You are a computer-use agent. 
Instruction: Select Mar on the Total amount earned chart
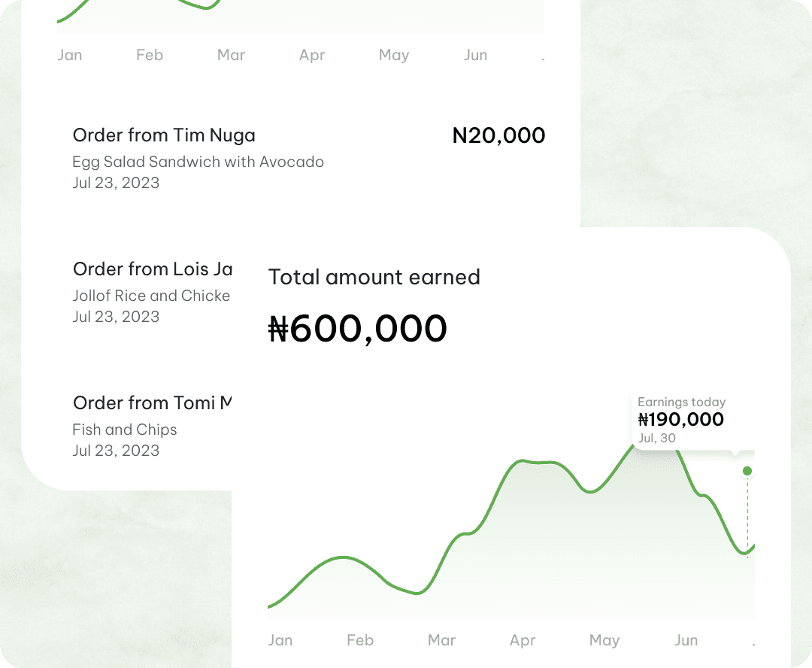(x=441, y=640)
